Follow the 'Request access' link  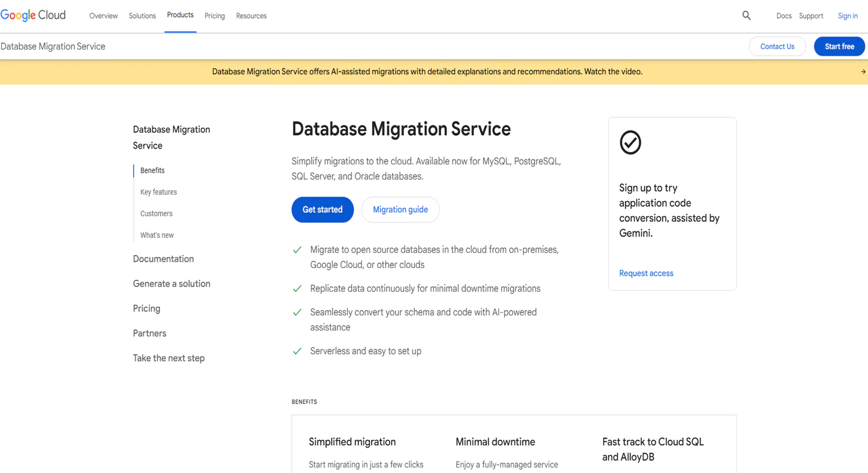(646, 273)
